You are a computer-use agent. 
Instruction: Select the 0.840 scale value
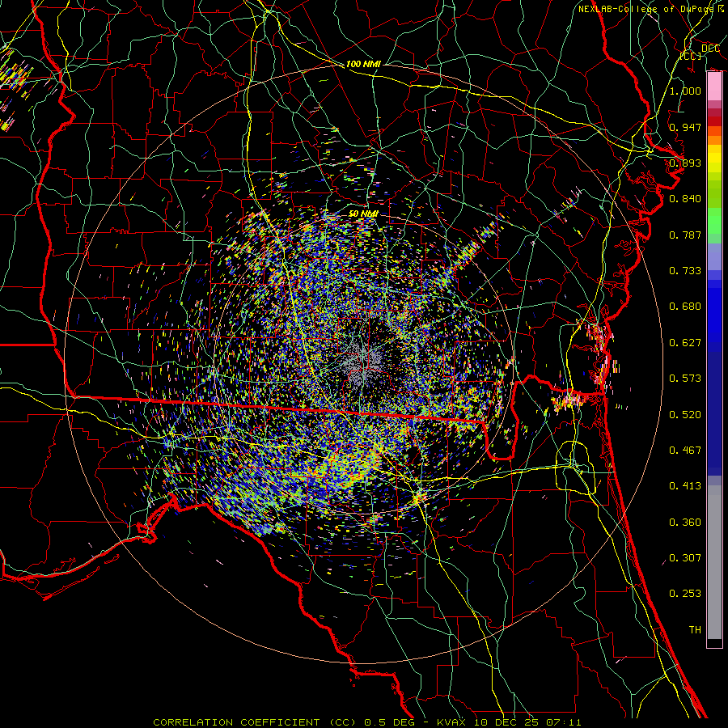[x=685, y=199]
